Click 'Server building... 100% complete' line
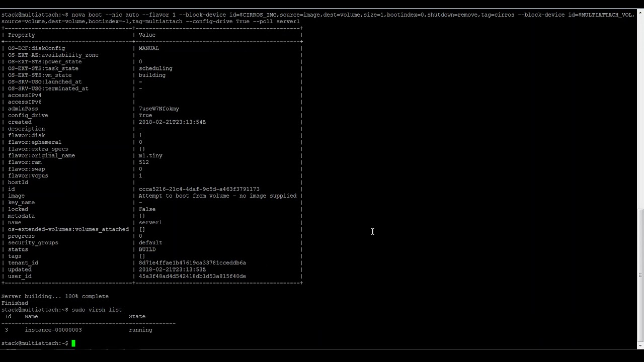This screenshot has height=362, width=644. 55,296
